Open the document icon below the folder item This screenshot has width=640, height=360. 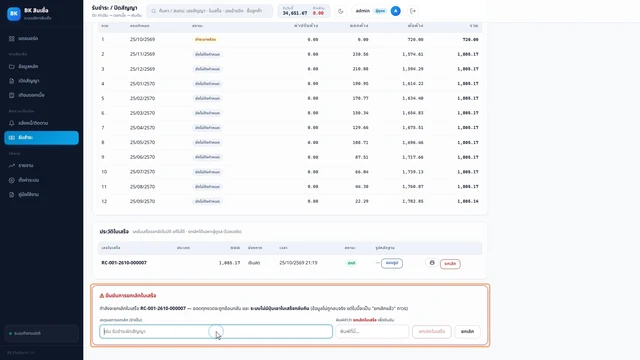[11, 81]
